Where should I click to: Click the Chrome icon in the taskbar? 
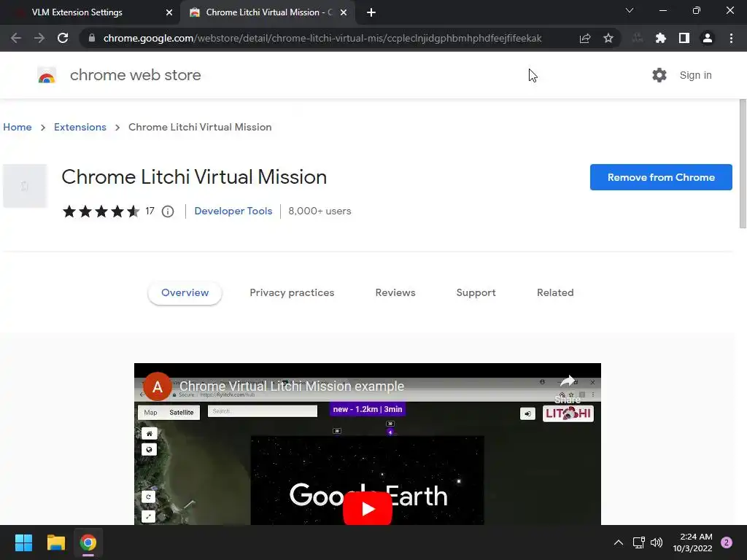tap(88, 542)
